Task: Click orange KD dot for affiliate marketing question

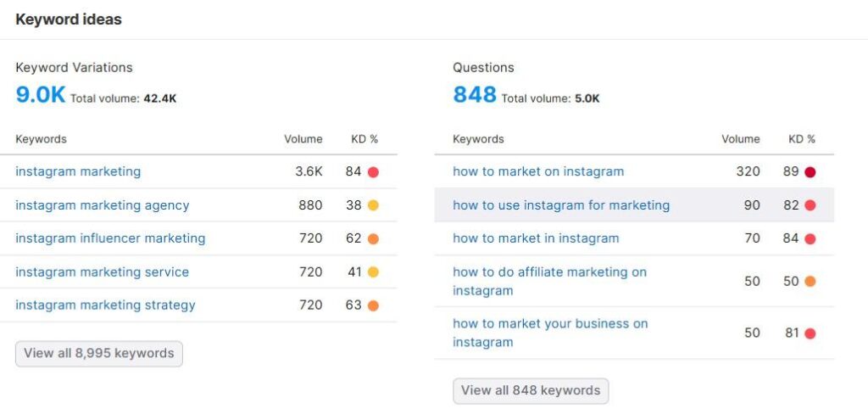Action: click(x=810, y=282)
